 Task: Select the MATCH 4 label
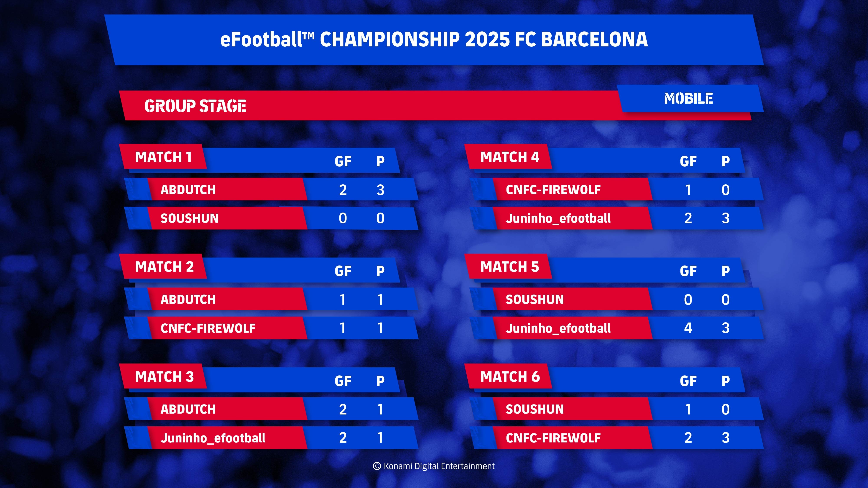click(x=510, y=157)
